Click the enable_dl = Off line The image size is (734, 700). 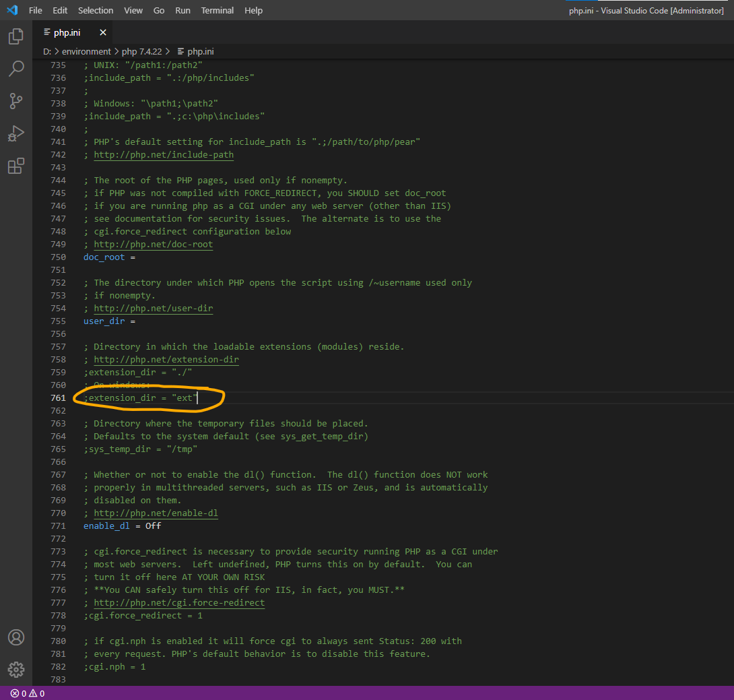pos(122,526)
